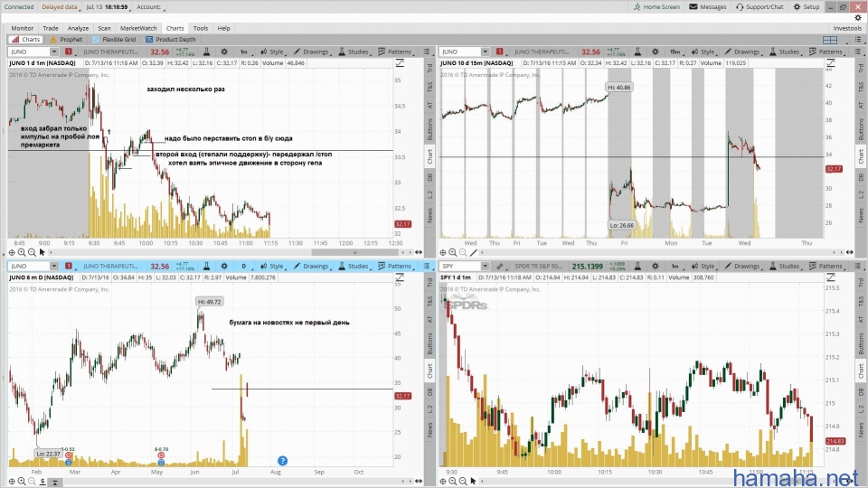Click horizontal scrollbar thumb below JUNO 1m chart
This screenshot has width=868, height=488.
(x=354, y=252)
